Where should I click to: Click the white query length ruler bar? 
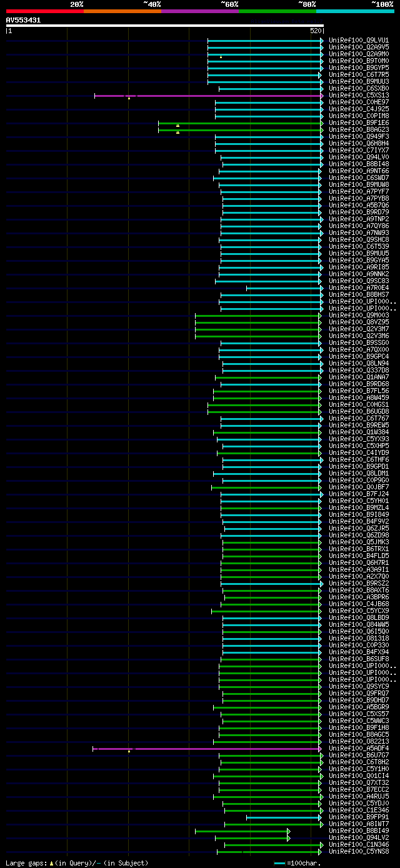pyautogui.click(x=165, y=26)
